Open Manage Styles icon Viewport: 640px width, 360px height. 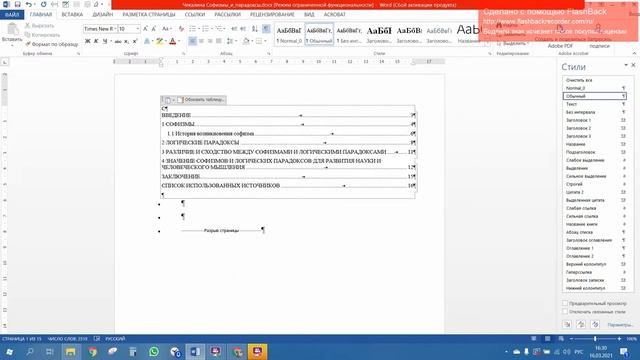(595, 324)
